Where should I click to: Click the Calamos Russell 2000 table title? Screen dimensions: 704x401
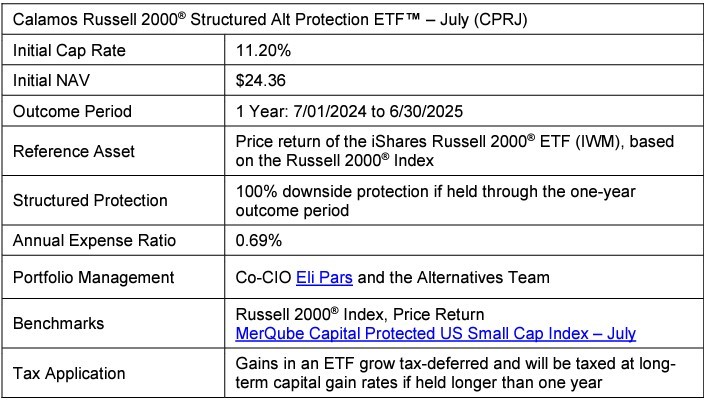269,19
